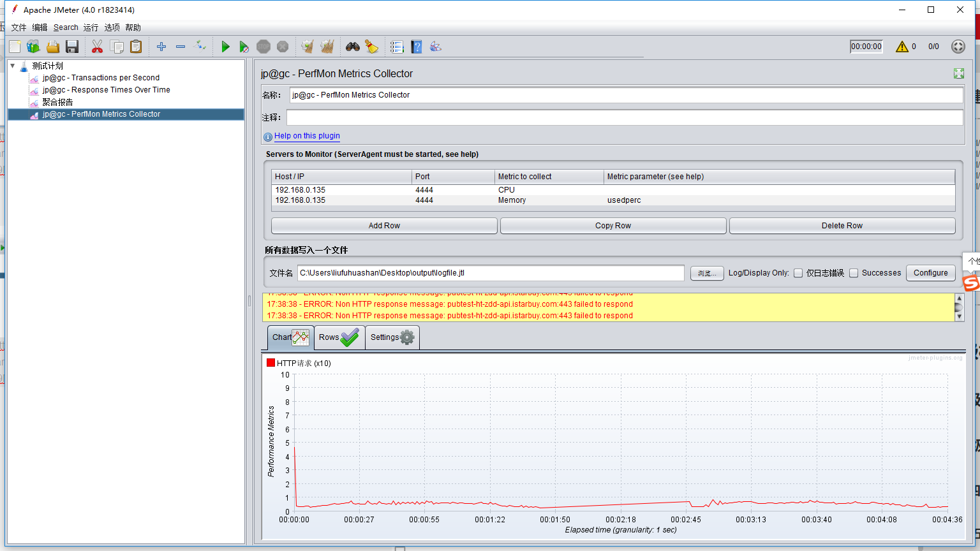Select the Memory metric cell
980x551 pixels.
tap(549, 200)
